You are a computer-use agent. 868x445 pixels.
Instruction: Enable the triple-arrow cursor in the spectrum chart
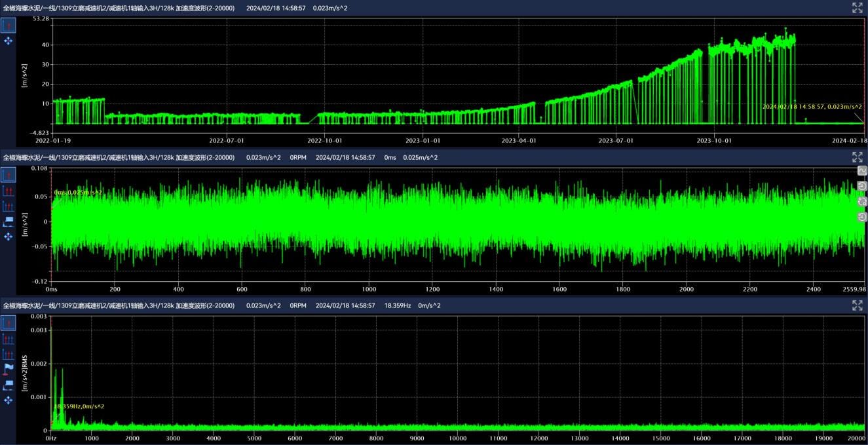[9, 354]
